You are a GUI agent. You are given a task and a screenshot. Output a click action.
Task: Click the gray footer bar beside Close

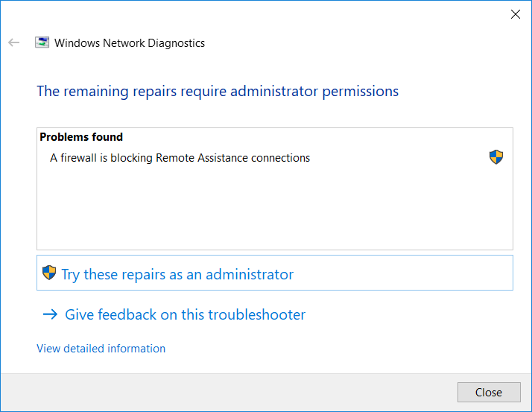point(229,393)
